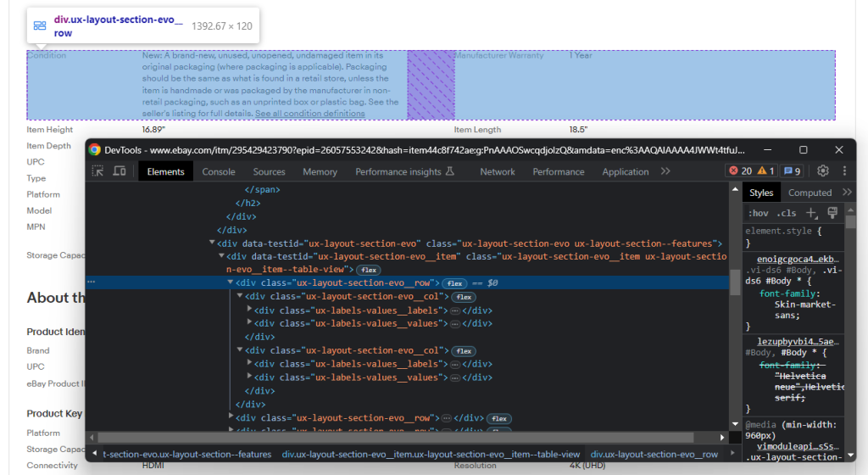Switch to the Console tab

pyautogui.click(x=219, y=171)
